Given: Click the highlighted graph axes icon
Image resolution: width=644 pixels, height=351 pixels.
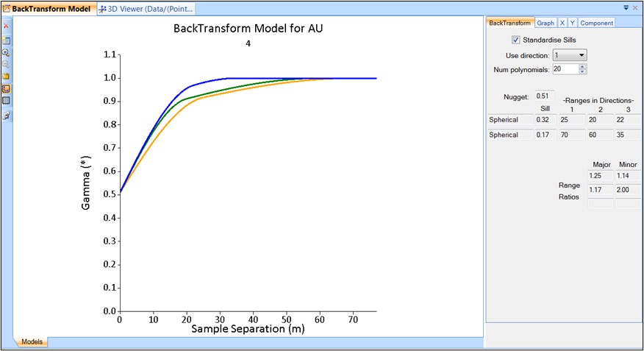Looking at the screenshot, I should coord(6,89).
